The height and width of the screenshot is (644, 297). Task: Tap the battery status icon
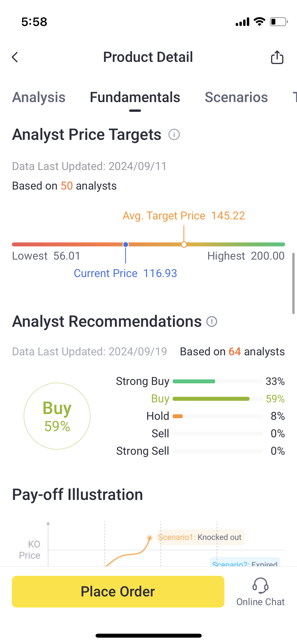(279, 22)
